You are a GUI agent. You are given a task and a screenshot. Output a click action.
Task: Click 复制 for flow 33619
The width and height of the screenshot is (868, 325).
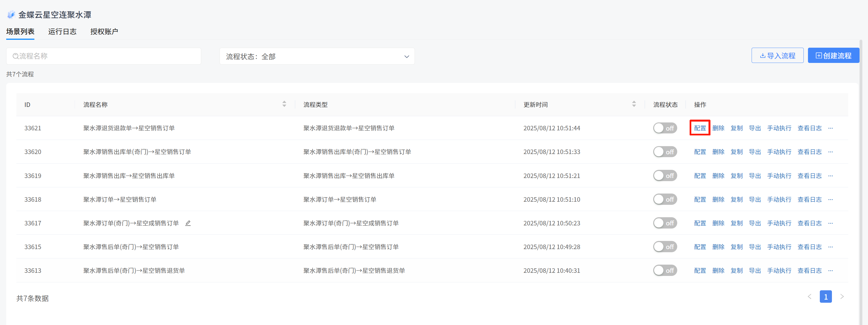pos(737,176)
